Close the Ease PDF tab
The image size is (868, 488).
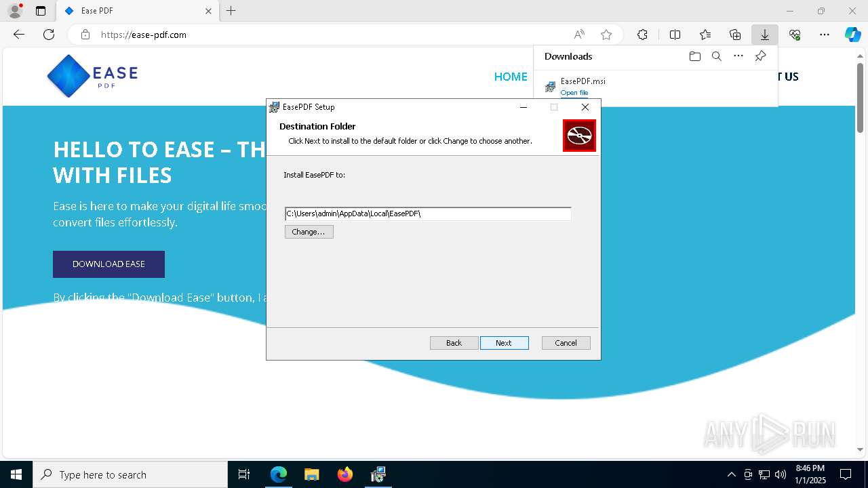click(x=208, y=11)
